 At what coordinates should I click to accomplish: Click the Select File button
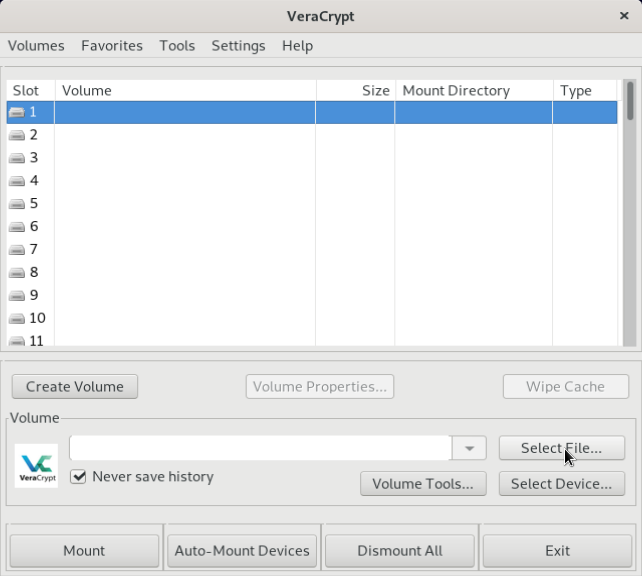point(562,448)
